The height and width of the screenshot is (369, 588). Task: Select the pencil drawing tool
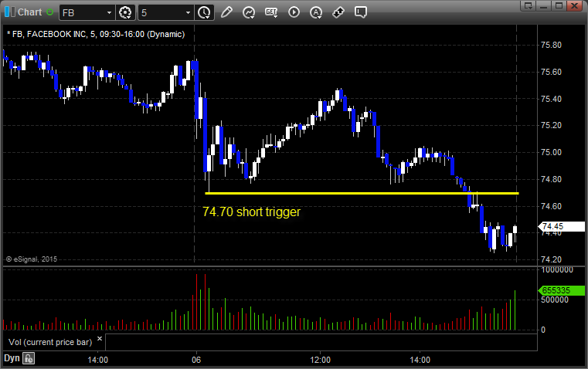(x=226, y=12)
